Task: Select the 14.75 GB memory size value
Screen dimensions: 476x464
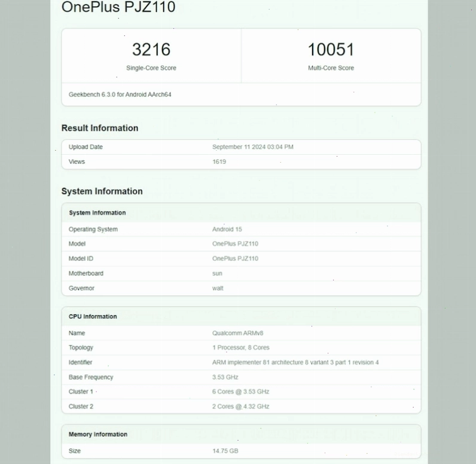Action: click(225, 451)
